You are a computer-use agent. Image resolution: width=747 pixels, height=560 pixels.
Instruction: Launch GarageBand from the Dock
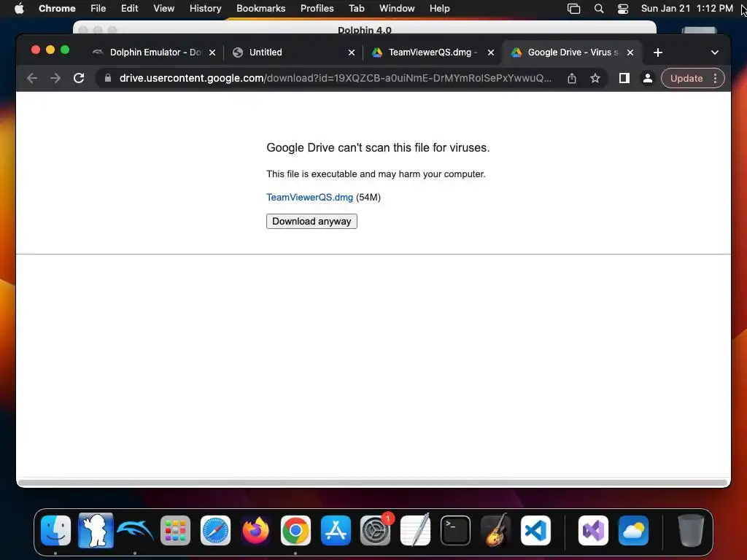click(x=495, y=530)
